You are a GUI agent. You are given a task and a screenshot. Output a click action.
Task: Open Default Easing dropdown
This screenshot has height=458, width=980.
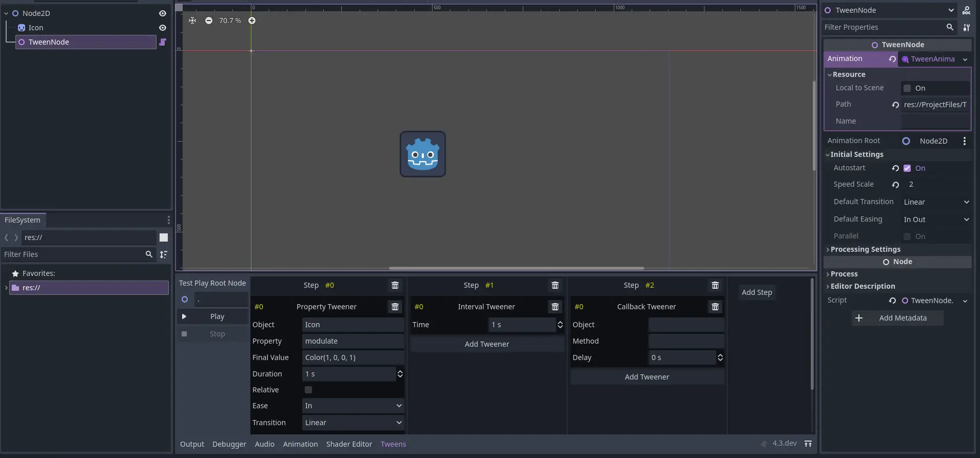pos(936,220)
